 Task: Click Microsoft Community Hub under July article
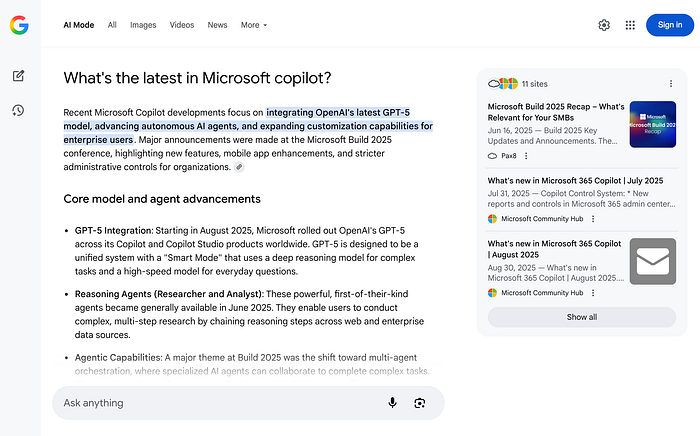[542, 219]
